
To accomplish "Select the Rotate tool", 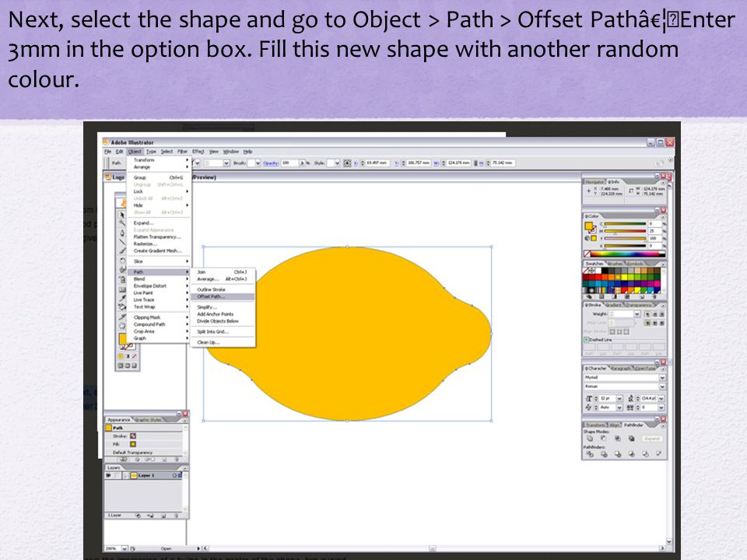I will coord(122,261).
